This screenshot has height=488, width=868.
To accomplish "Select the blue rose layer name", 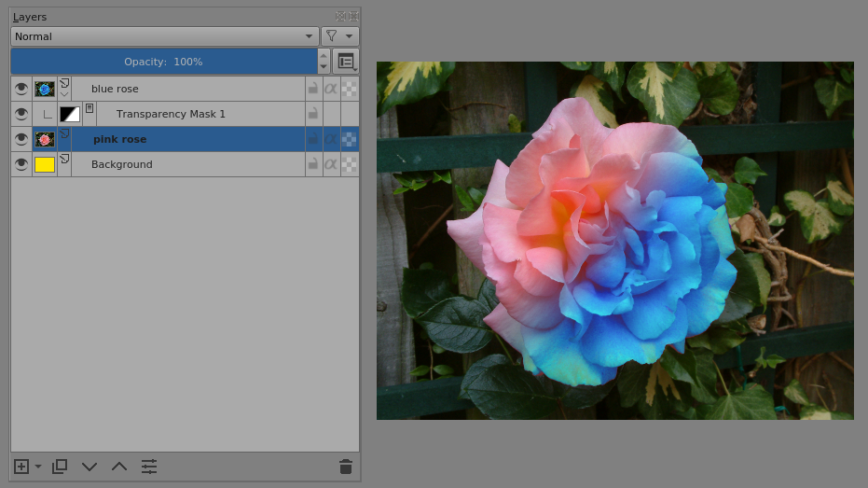I will (x=115, y=89).
